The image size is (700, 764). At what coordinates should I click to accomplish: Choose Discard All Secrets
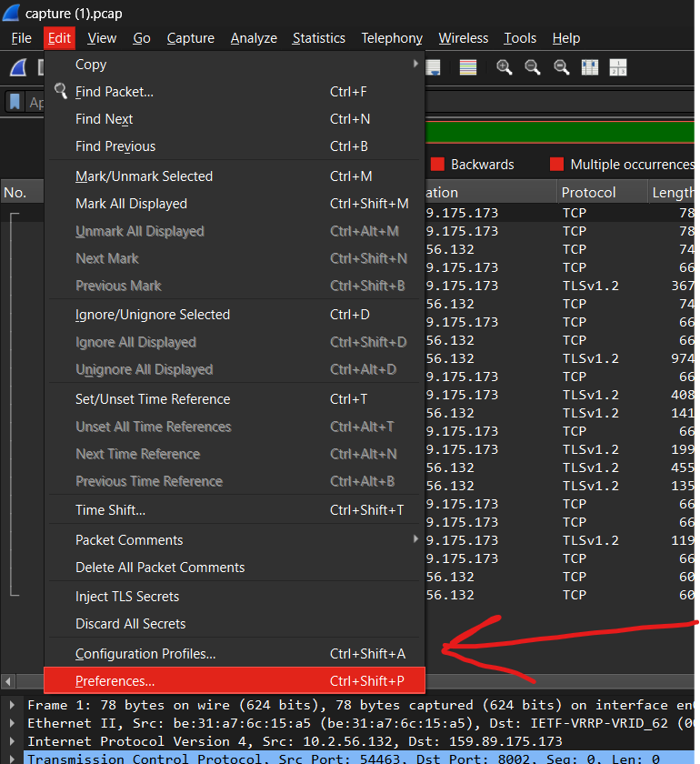click(235, 624)
